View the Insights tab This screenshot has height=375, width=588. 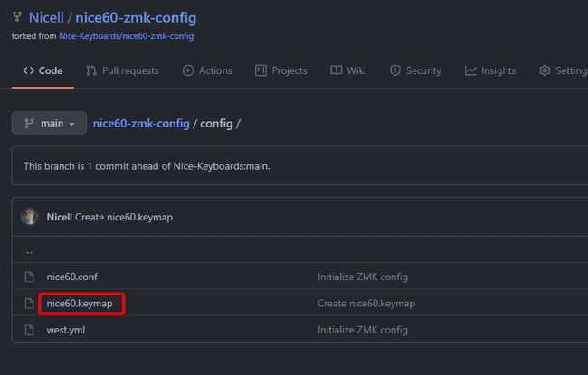(489, 70)
